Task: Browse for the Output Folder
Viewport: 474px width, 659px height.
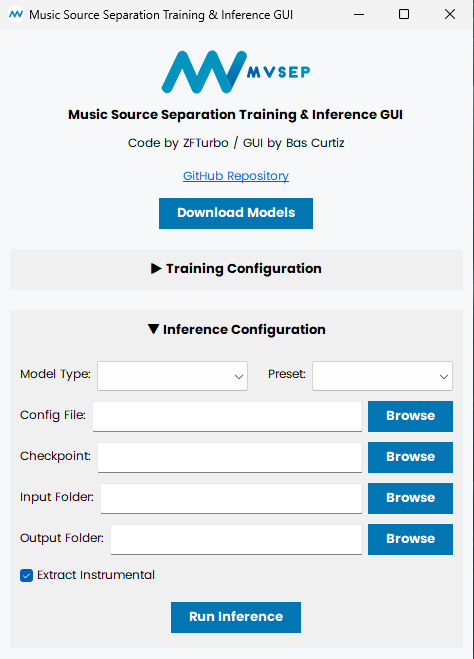Action: coord(411,539)
